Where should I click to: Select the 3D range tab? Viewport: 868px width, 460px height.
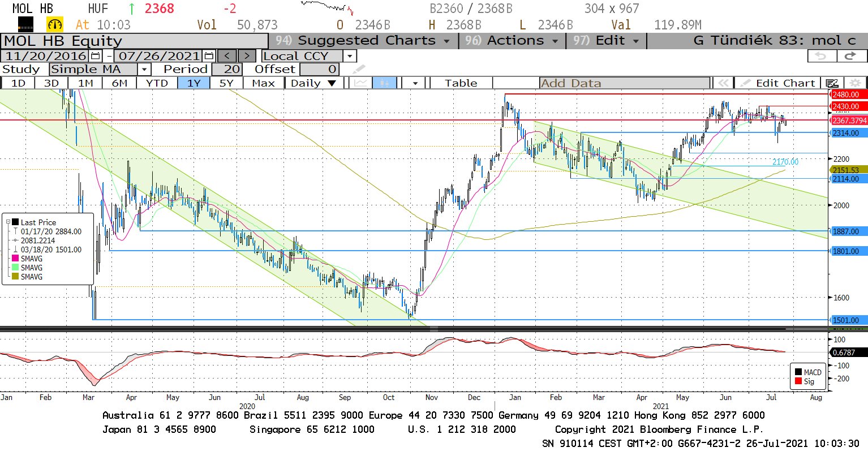pos(51,83)
